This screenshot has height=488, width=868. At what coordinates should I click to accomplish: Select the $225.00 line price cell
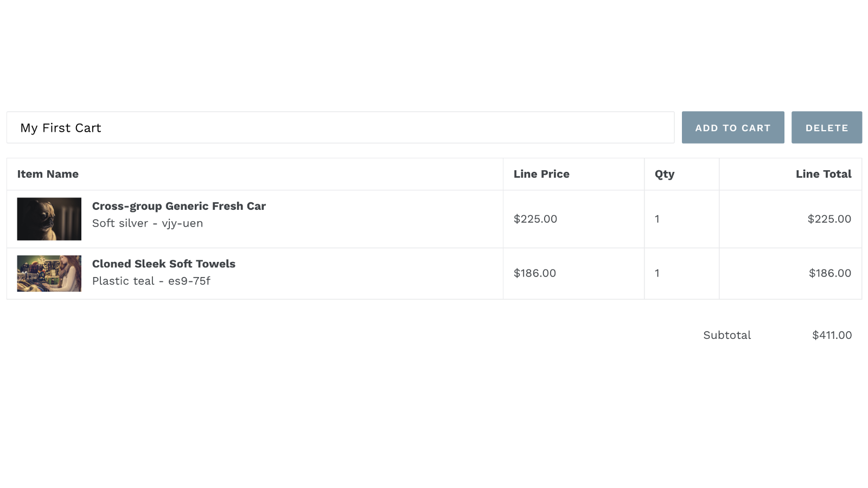[x=535, y=219]
